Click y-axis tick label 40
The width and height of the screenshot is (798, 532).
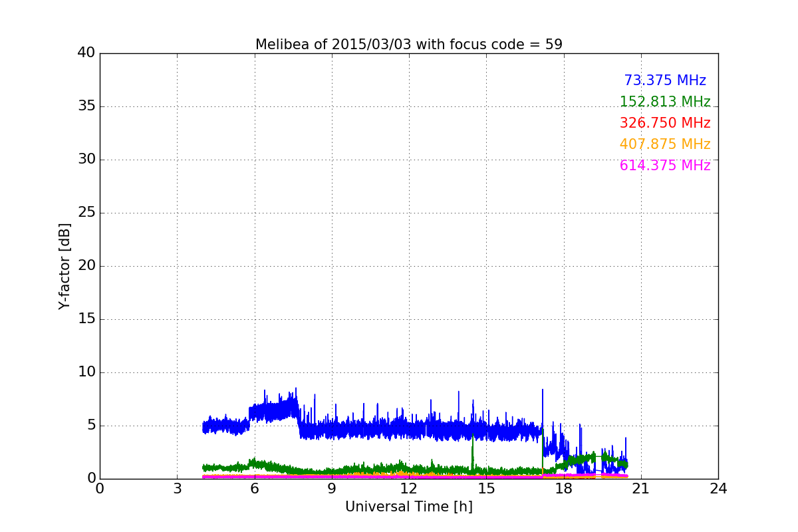pyautogui.click(x=86, y=53)
